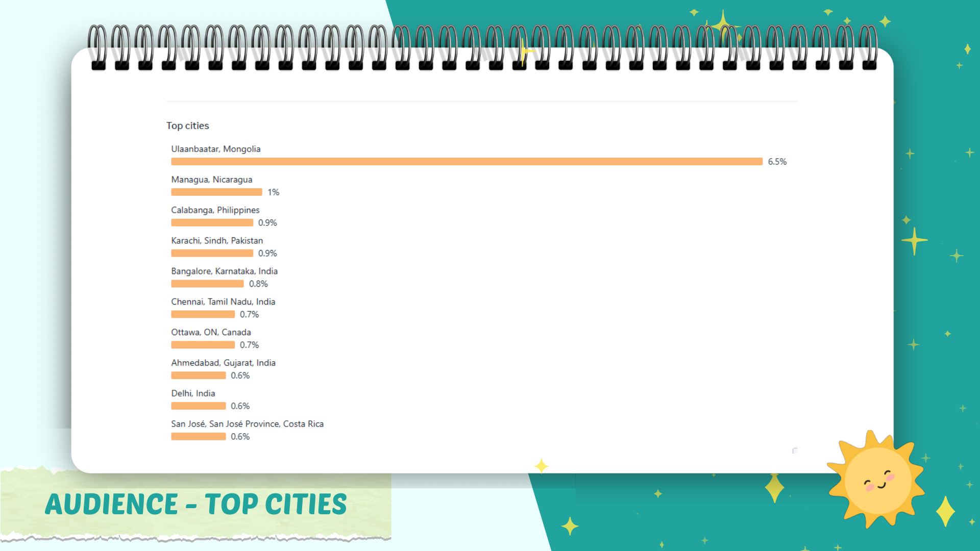Select the Managua, Nicaragua label
This screenshot has height=551, width=980.
(211, 180)
